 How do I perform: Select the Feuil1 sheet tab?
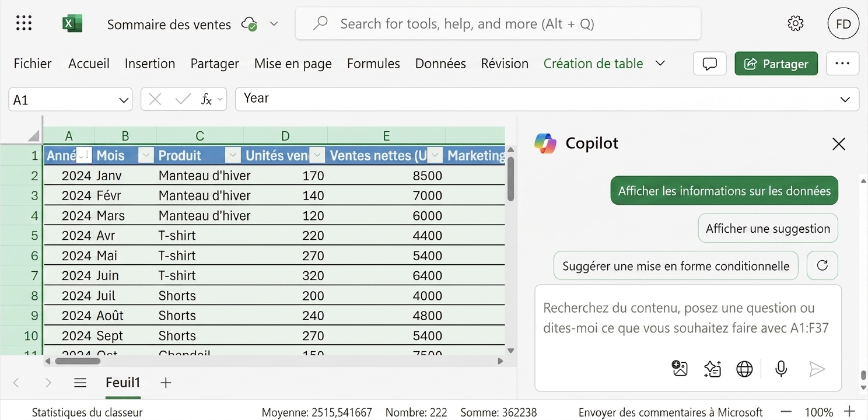point(123,383)
